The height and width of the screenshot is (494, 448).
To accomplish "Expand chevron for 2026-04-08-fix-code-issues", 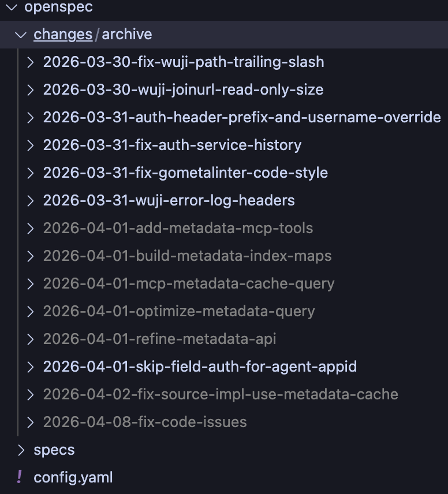I will tap(31, 422).
